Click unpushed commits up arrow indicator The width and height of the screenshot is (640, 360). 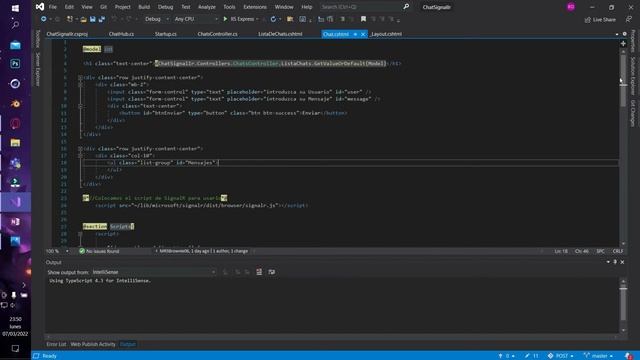point(506,356)
